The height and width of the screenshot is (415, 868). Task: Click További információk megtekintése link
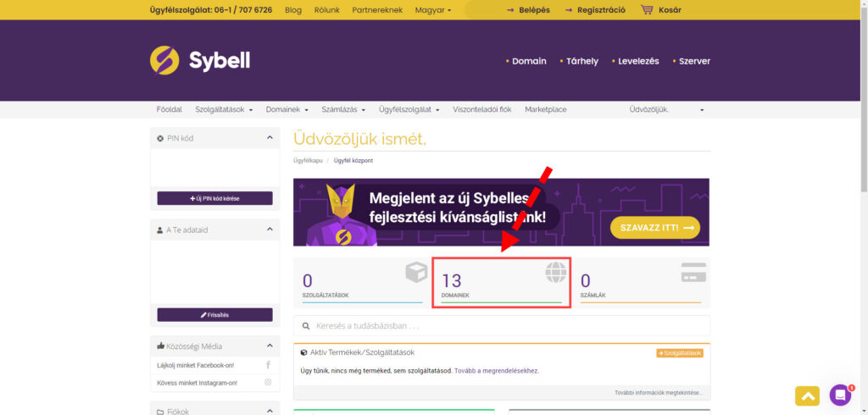[659, 393]
